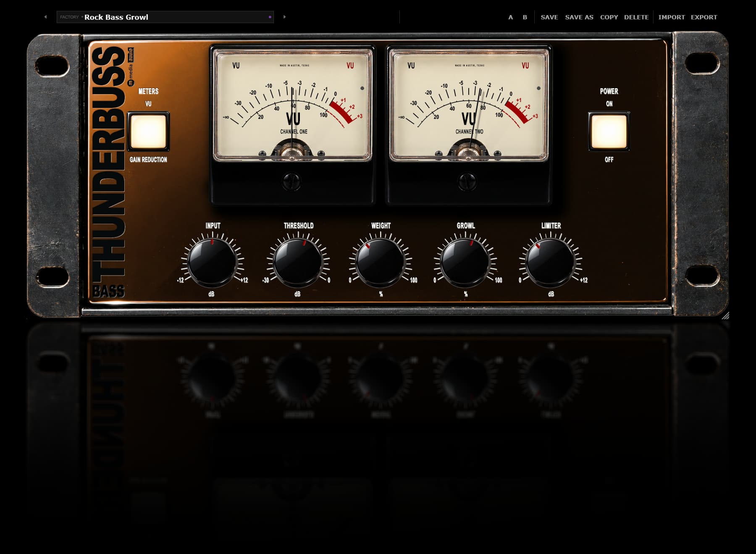This screenshot has height=554, width=756.
Task: Switch to preset slot A
Action: tap(510, 17)
